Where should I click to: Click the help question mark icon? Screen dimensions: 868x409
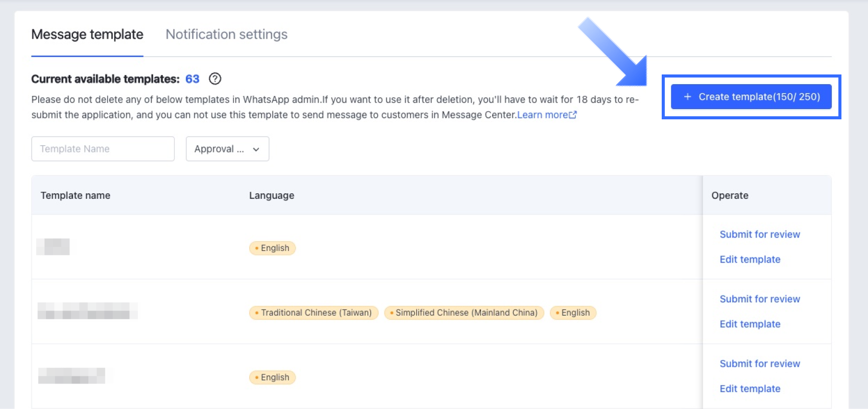point(215,79)
